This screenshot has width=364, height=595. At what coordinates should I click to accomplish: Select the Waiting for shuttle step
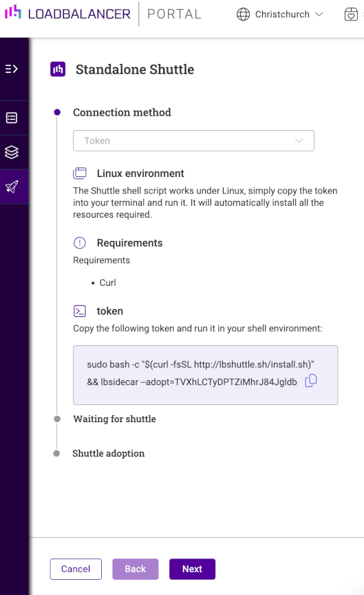(x=114, y=419)
